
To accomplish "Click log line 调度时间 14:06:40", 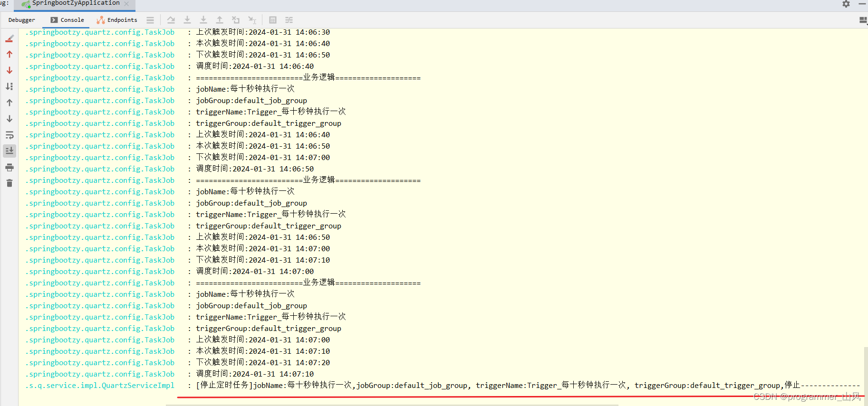I will pos(255,66).
